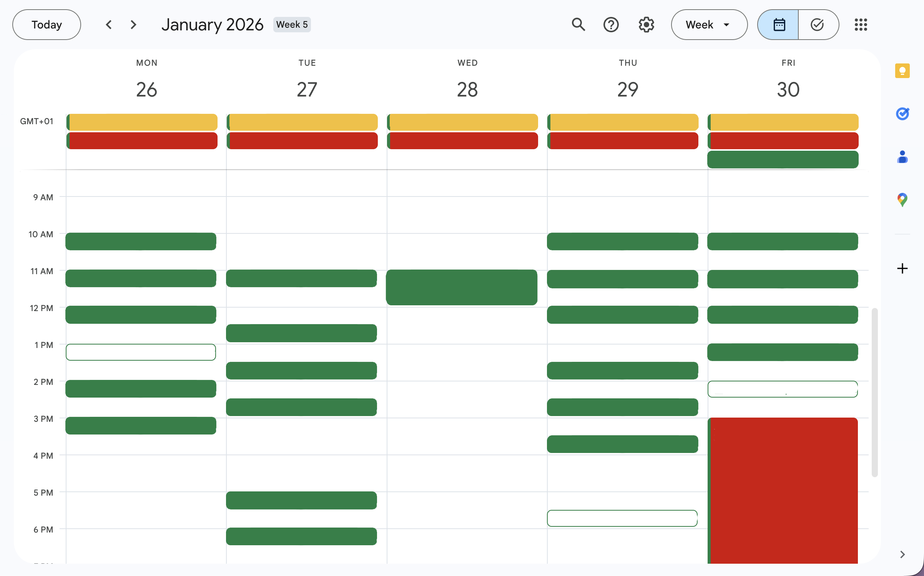Select the Wednesday 28 date header
This screenshot has height=576, width=924.
pos(467,89)
